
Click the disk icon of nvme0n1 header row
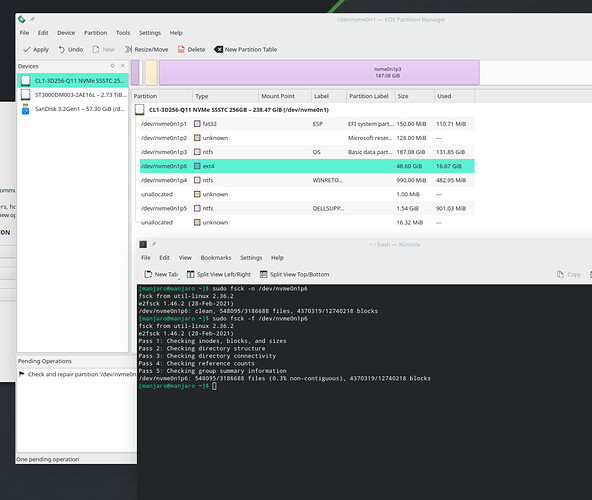[140, 110]
